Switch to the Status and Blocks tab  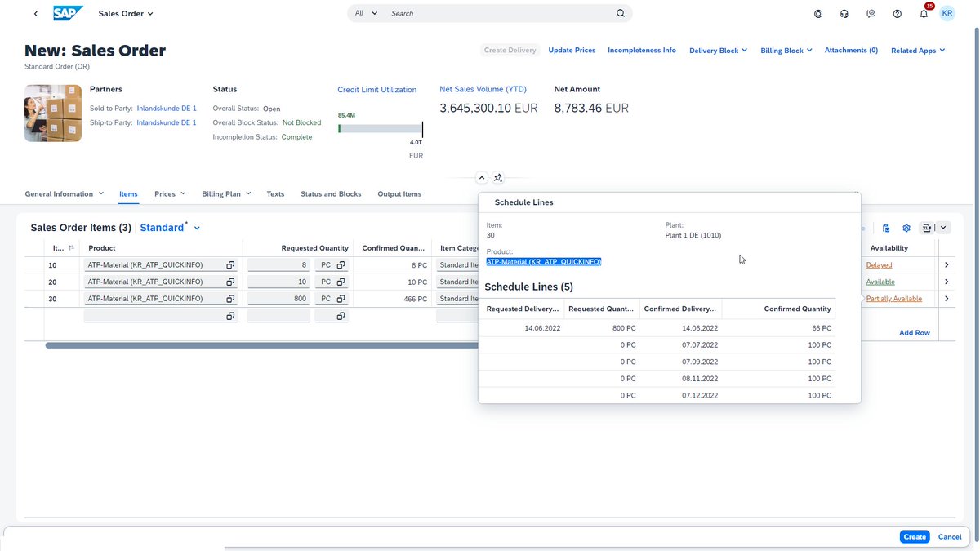coord(331,194)
